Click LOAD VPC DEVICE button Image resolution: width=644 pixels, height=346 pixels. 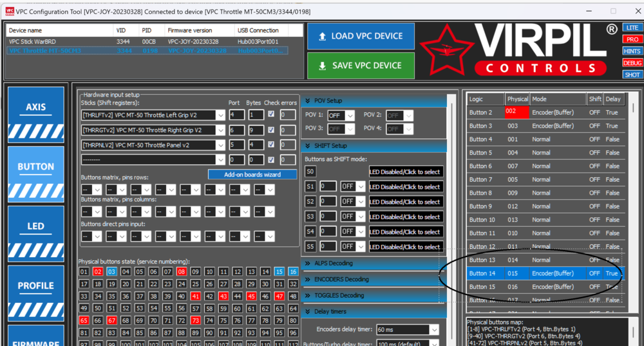361,36
